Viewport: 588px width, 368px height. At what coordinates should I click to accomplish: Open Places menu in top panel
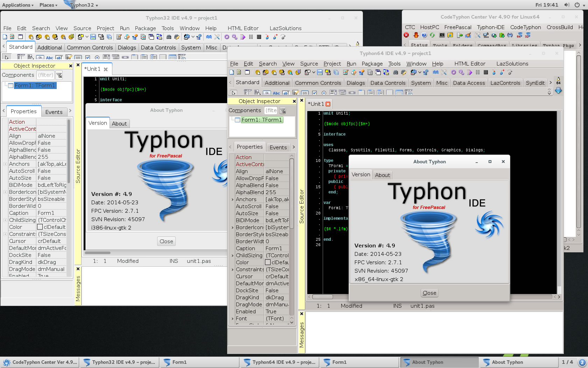(48, 5)
